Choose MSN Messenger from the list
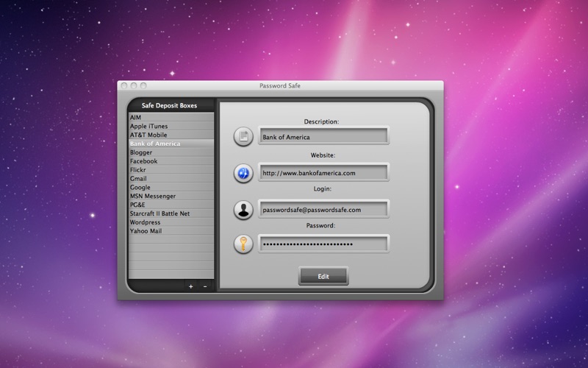Image resolution: width=588 pixels, height=368 pixels. [x=171, y=197]
